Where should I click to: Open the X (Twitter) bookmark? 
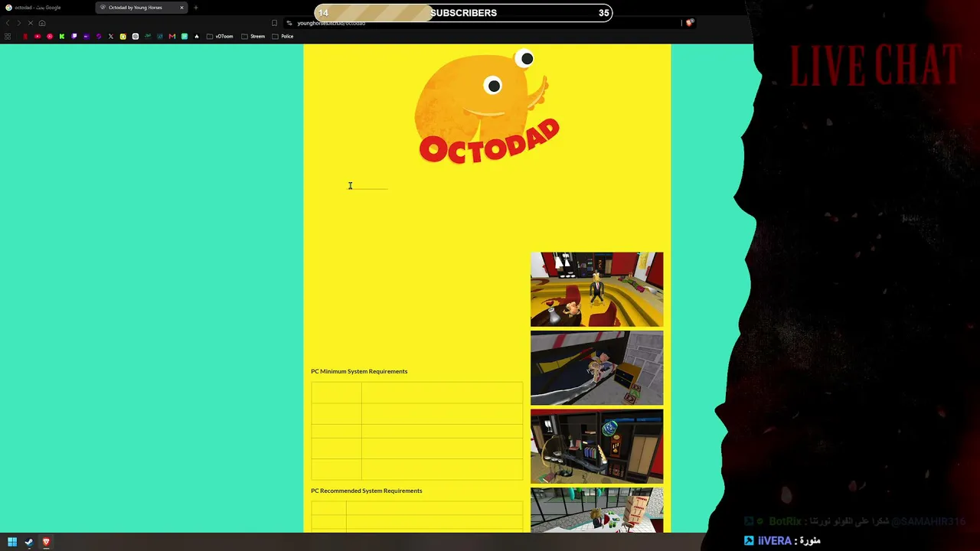[111, 36]
